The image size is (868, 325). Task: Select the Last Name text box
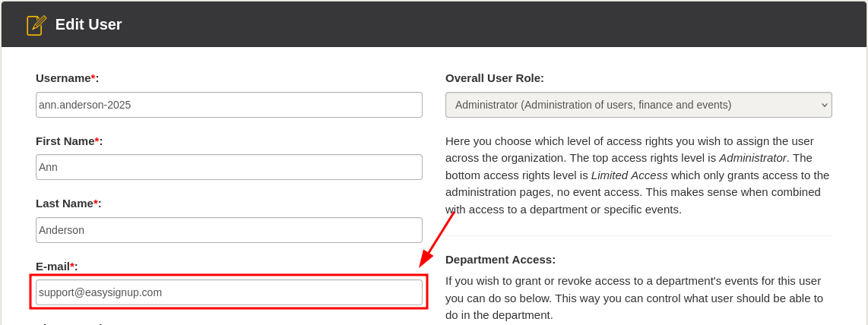pos(229,230)
